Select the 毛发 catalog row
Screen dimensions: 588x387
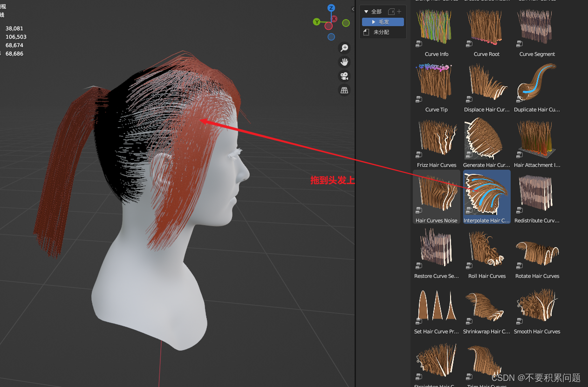[x=383, y=22]
